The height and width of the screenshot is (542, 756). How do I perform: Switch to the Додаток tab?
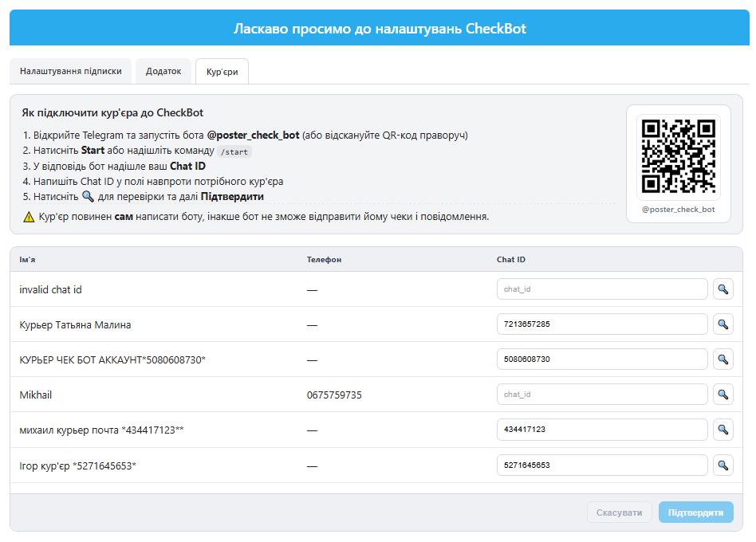(x=163, y=71)
